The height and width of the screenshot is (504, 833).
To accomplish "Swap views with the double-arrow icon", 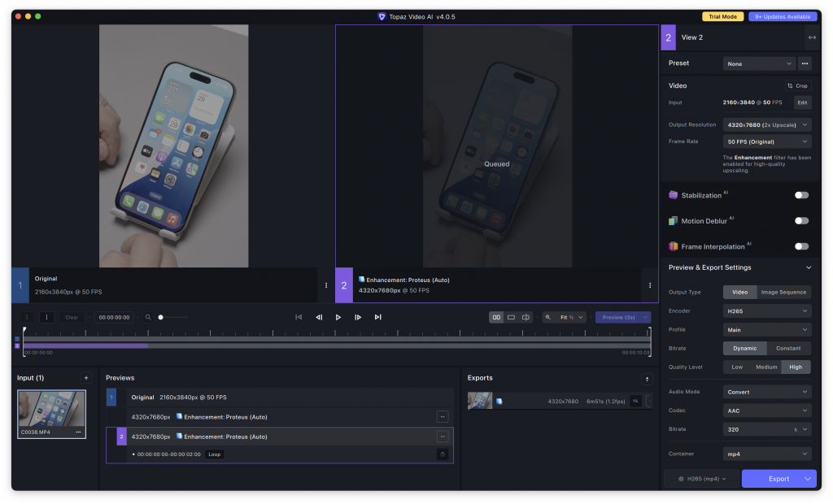I will 811,37.
